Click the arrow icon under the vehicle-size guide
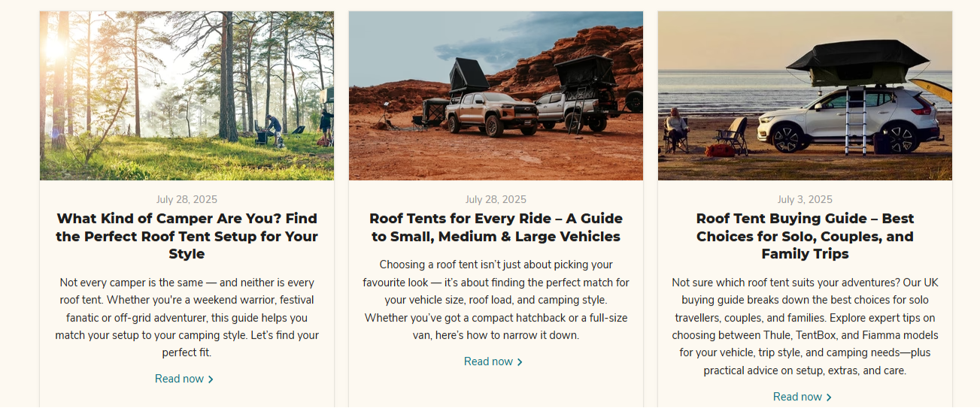The width and height of the screenshot is (980, 408). pyautogui.click(x=520, y=362)
